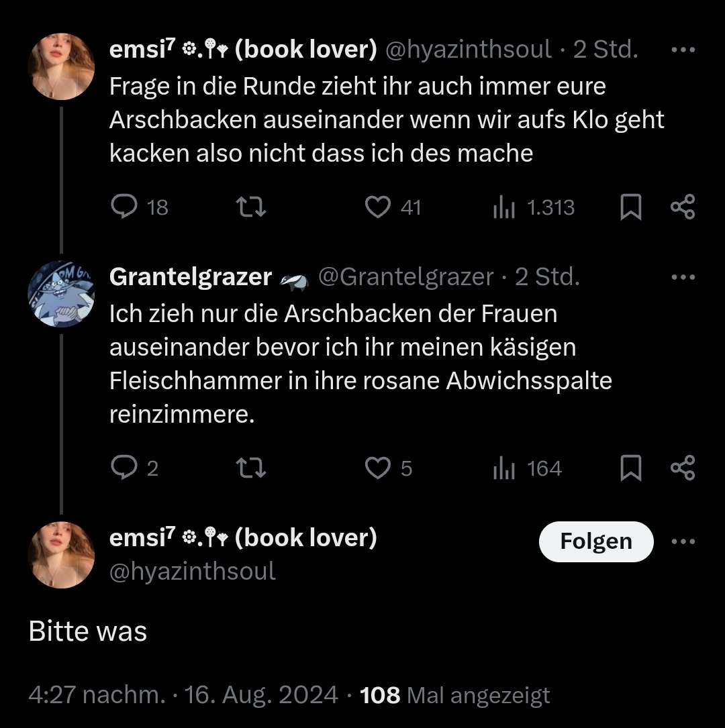Retweet the Grantelgrazer reply
This screenshot has height=728, width=725.
click(x=253, y=468)
